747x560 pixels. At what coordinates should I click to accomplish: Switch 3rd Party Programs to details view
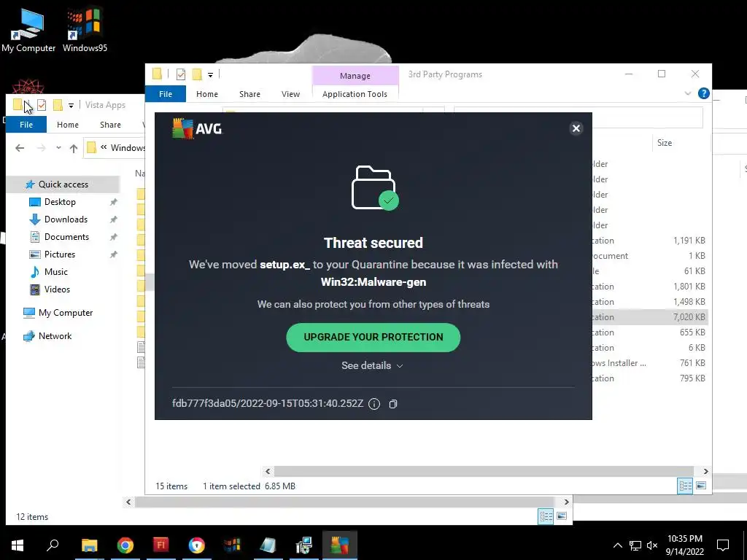click(x=685, y=486)
